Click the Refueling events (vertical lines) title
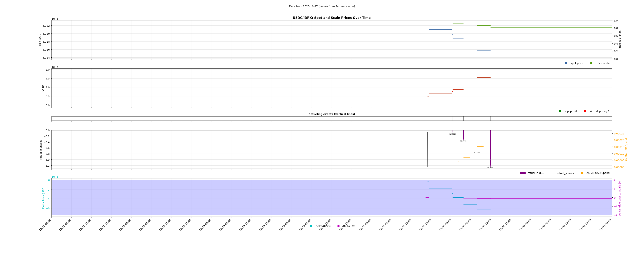644x255 pixels. [332, 114]
